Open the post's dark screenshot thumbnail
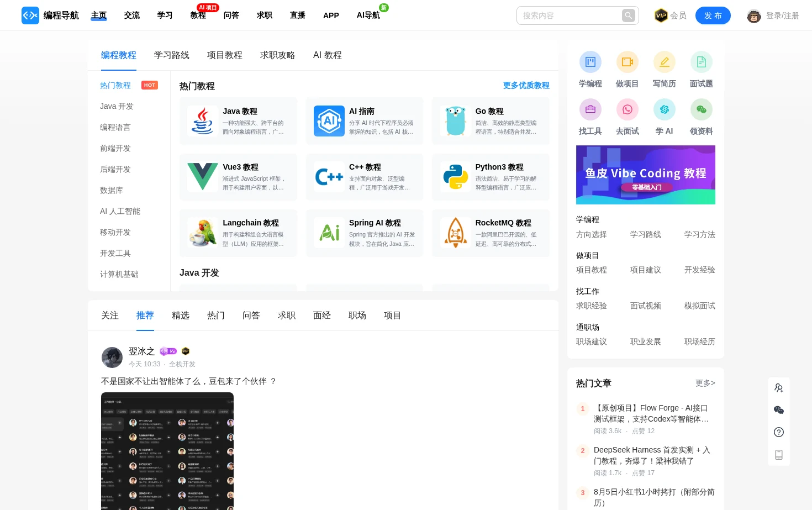The width and height of the screenshot is (812, 510). point(167,451)
